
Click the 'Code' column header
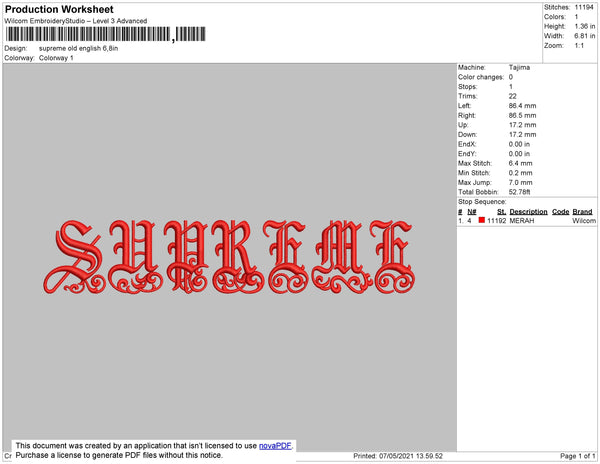[x=561, y=212]
